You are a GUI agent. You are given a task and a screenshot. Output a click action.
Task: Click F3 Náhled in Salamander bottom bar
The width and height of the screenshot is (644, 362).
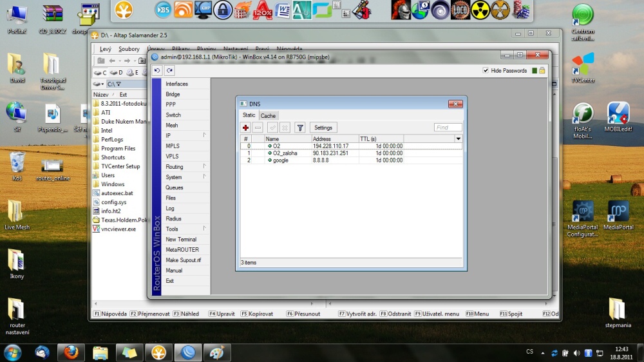coord(186,314)
